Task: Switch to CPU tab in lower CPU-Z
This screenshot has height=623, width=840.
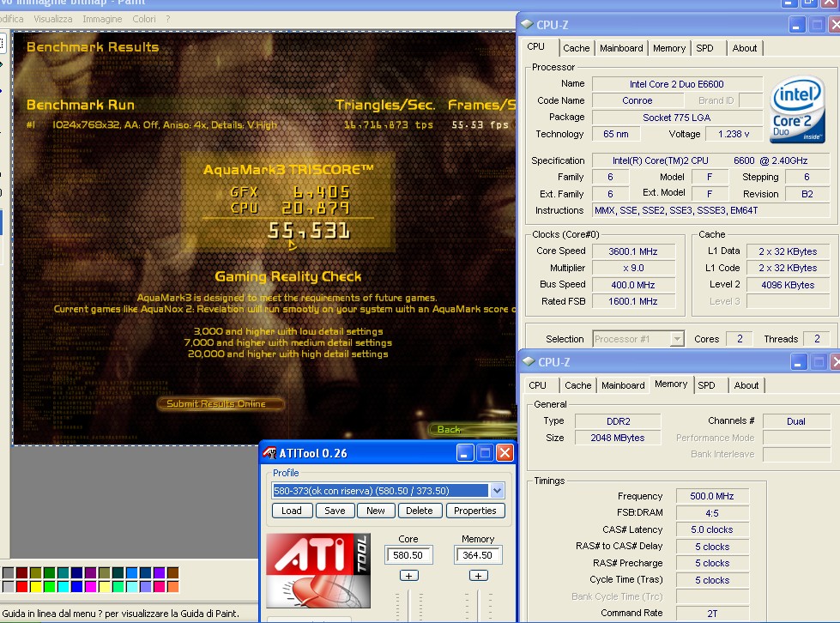Action: pos(537,385)
